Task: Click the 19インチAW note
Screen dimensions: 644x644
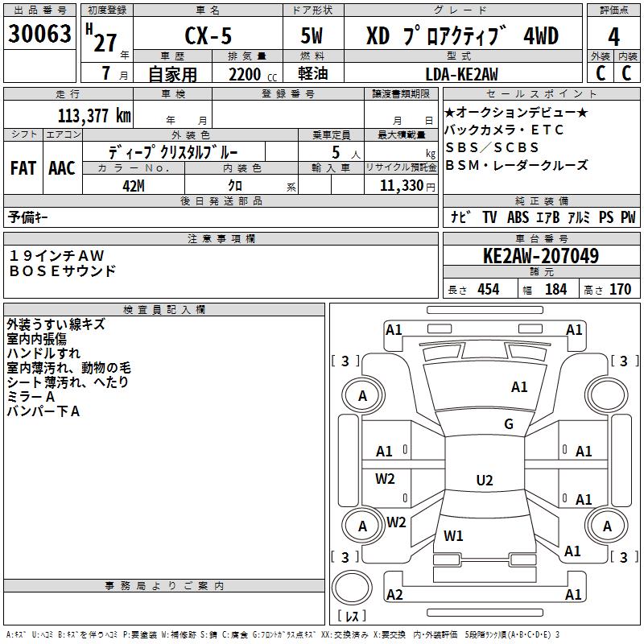Action: click(x=56, y=256)
